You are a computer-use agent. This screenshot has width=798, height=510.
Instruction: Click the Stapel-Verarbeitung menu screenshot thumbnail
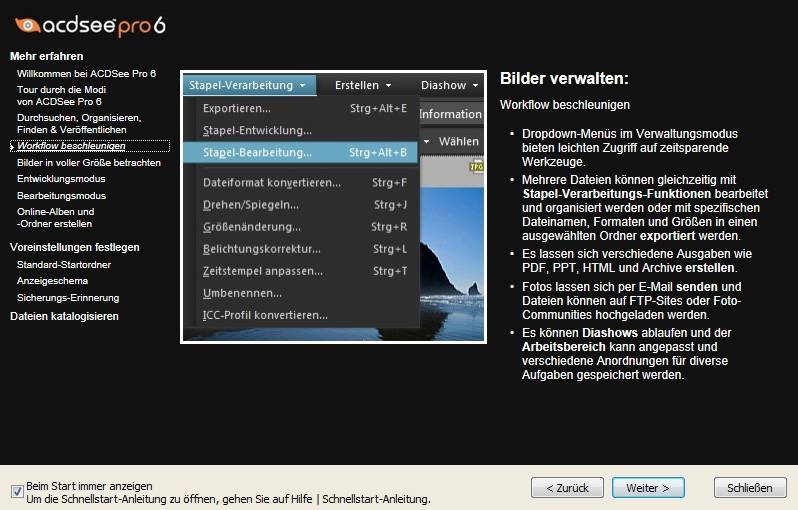[333, 207]
